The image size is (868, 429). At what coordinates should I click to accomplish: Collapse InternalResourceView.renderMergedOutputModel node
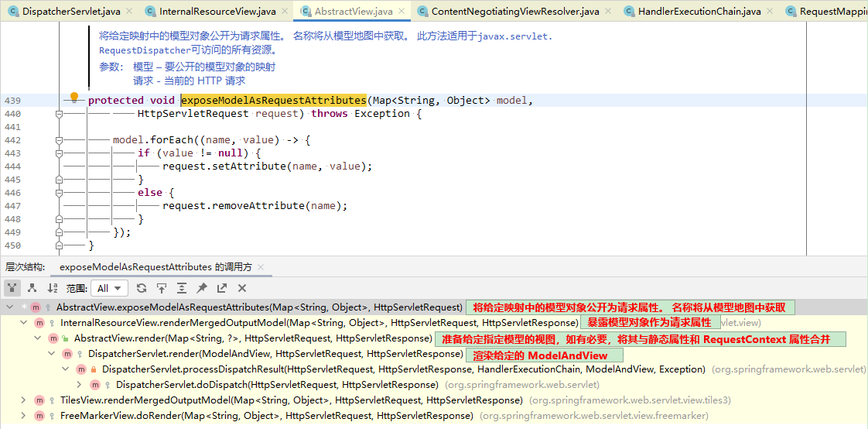pyautogui.click(x=22, y=323)
